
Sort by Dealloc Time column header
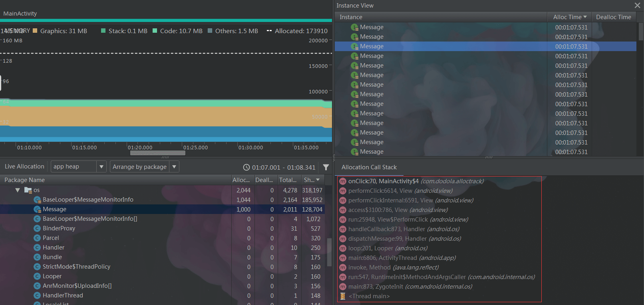point(614,17)
